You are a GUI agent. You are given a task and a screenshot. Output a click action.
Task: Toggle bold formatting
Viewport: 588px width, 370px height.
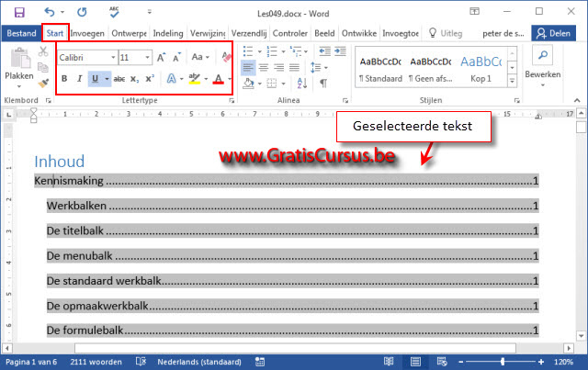coord(64,79)
